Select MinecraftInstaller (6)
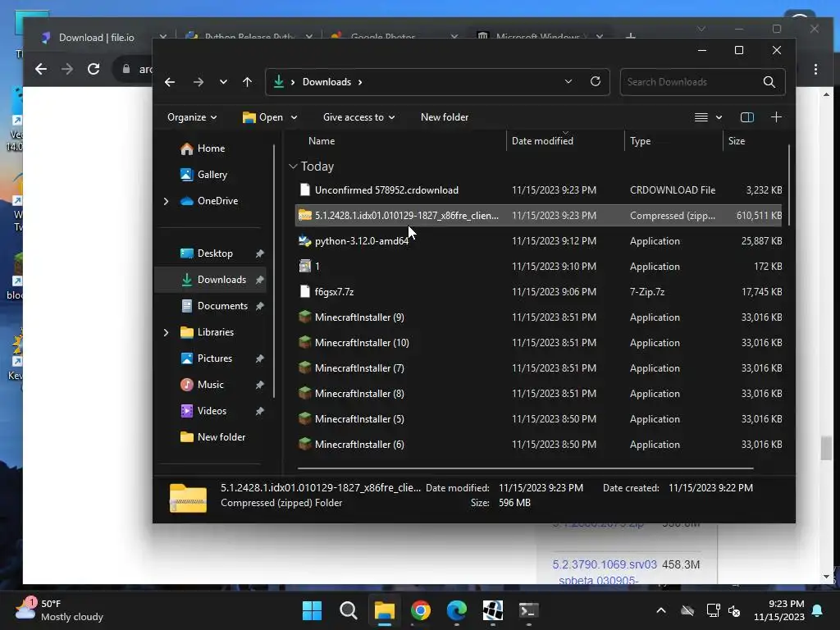This screenshot has width=840, height=630. point(538,445)
